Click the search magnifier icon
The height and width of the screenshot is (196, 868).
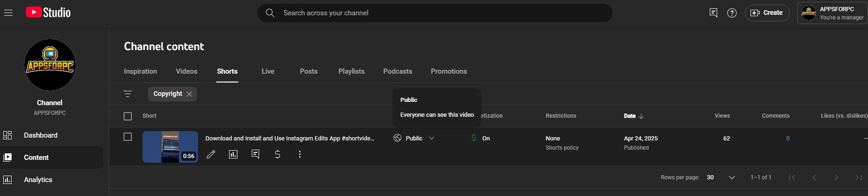[x=270, y=13]
